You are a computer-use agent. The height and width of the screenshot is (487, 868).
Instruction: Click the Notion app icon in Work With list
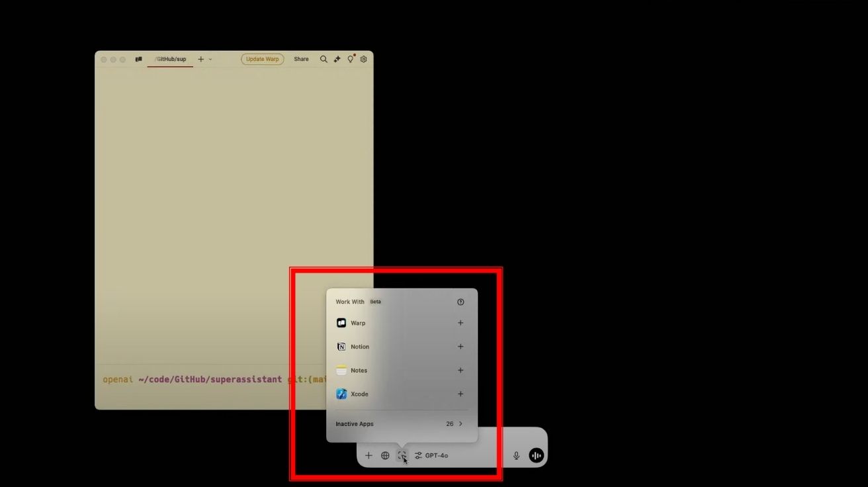[x=341, y=347]
